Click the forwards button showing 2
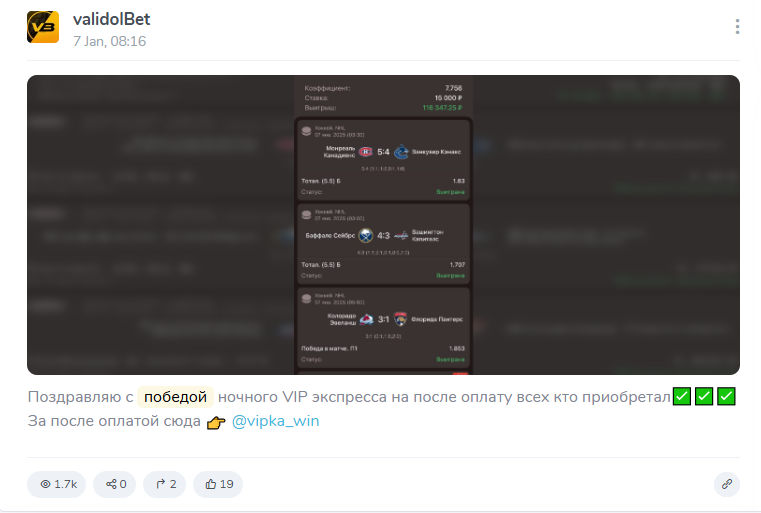Screen dimensions: 761x513 (x=165, y=484)
